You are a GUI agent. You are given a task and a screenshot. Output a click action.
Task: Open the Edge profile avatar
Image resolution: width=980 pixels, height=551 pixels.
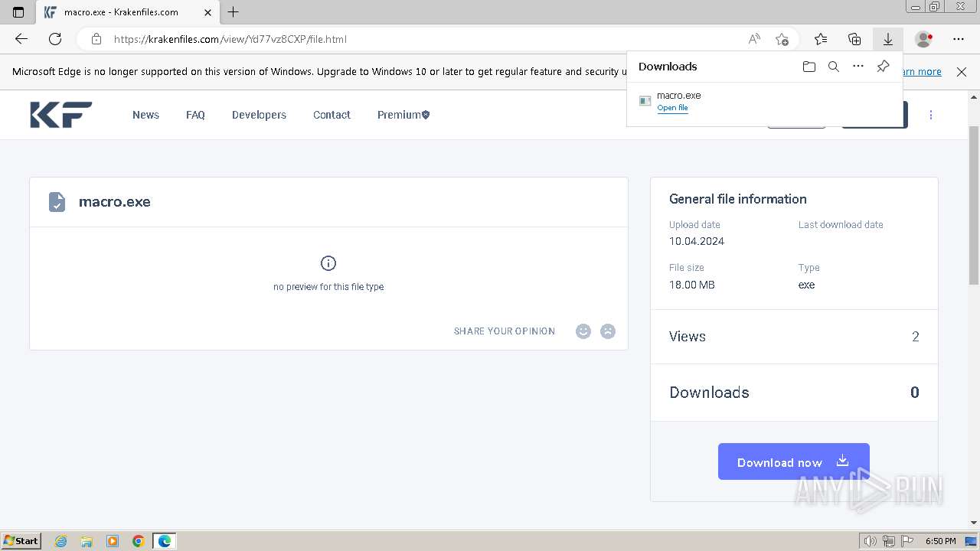click(x=924, y=39)
